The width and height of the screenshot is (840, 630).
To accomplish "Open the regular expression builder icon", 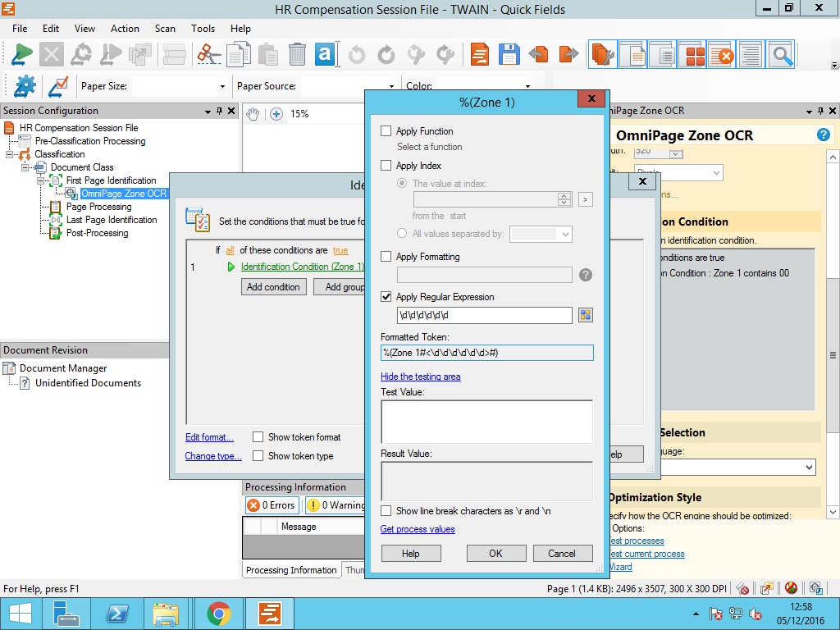I will coord(585,315).
